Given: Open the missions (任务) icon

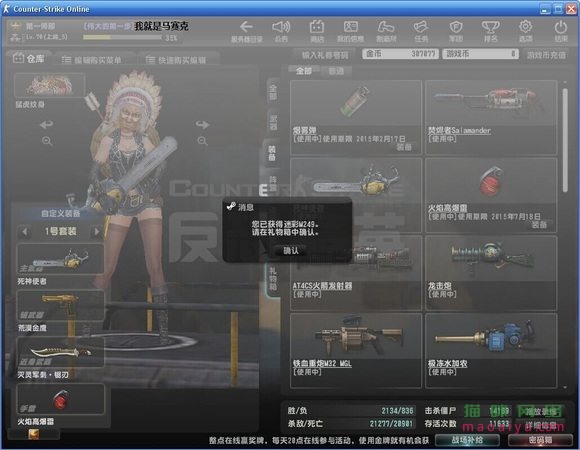Looking at the screenshot, I should coord(421,31).
